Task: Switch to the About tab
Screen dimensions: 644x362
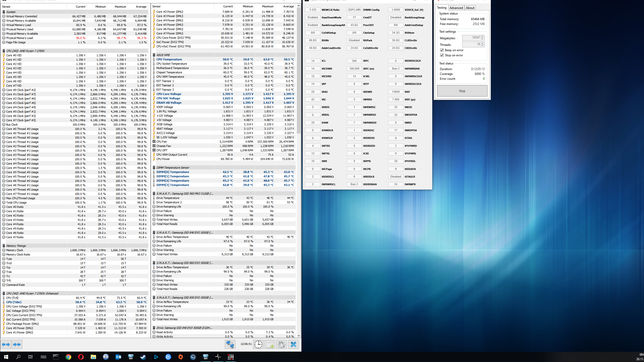Action: point(470,8)
